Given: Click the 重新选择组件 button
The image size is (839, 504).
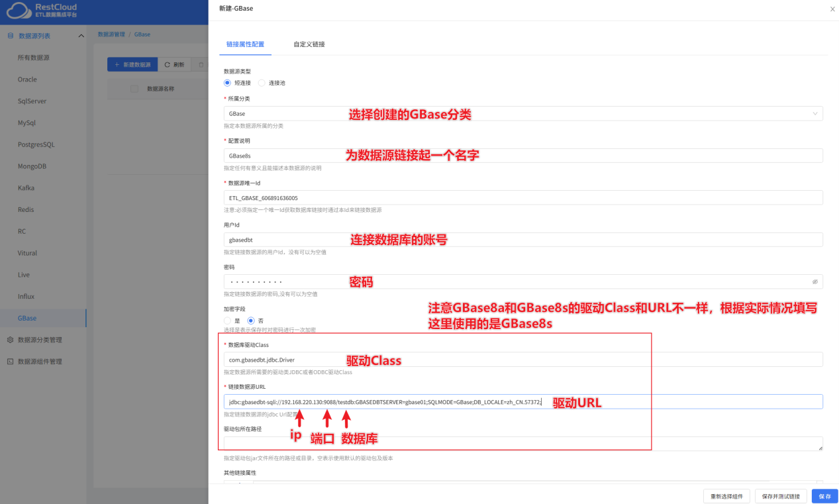Looking at the screenshot, I should pos(727,496).
